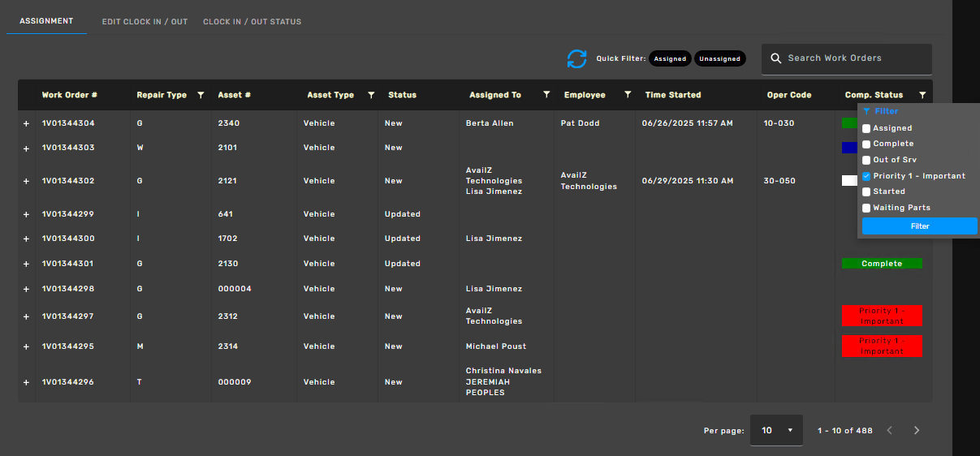The image size is (980, 456).
Task: Open the Clock In / Out Status tab
Action: click(252, 22)
